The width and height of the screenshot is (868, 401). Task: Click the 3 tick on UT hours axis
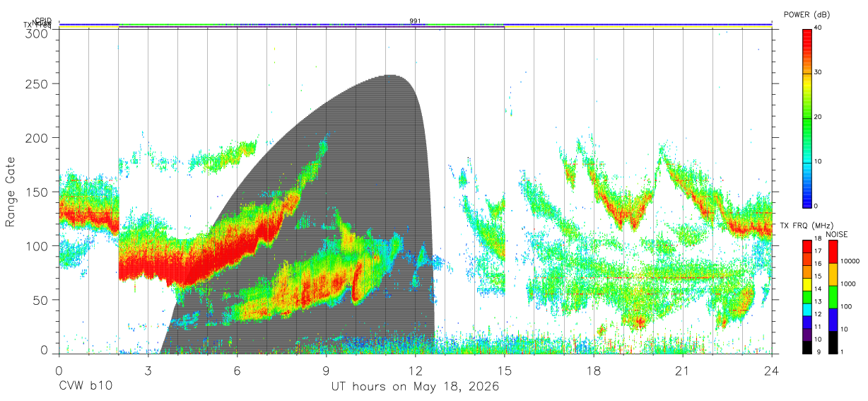click(148, 370)
